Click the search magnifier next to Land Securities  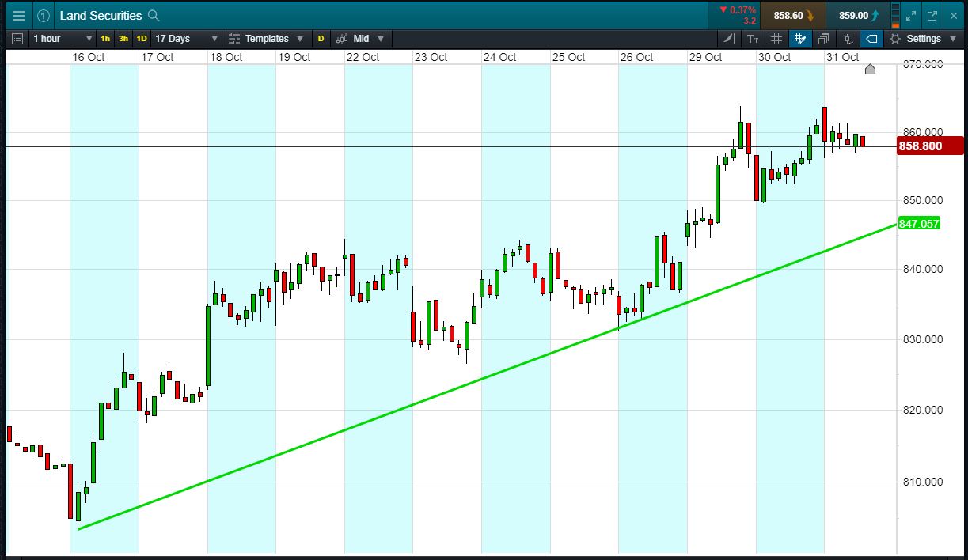154,16
